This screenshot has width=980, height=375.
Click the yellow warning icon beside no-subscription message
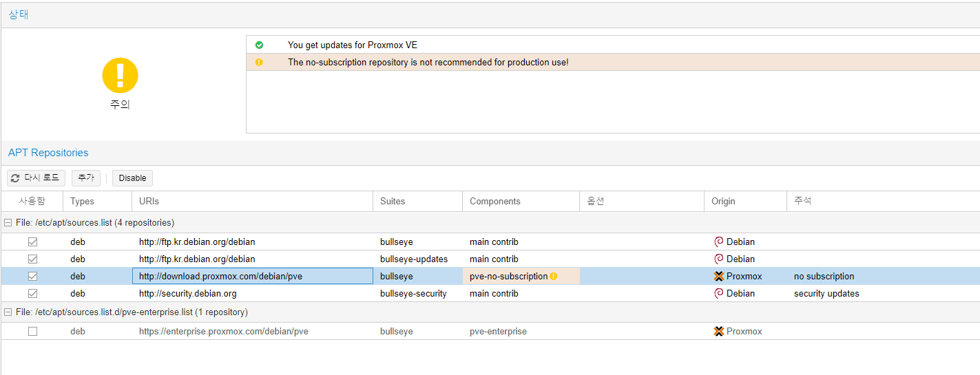(259, 62)
